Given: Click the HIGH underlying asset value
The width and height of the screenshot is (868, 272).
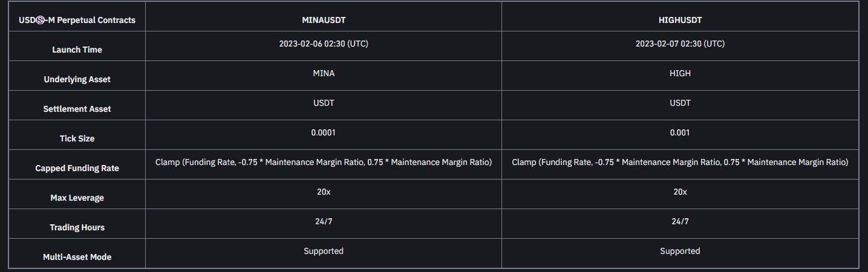Looking at the screenshot, I should coord(680,73).
